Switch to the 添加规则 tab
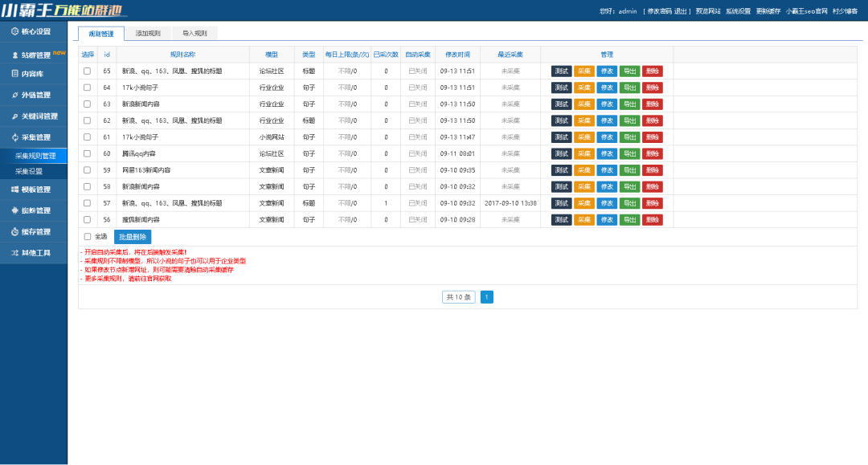 (x=148, y=34)
